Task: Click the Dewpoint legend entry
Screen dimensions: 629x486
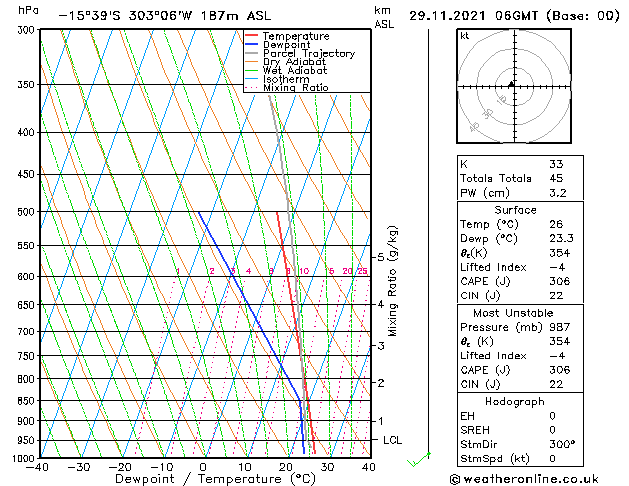Action: point(278,45)
